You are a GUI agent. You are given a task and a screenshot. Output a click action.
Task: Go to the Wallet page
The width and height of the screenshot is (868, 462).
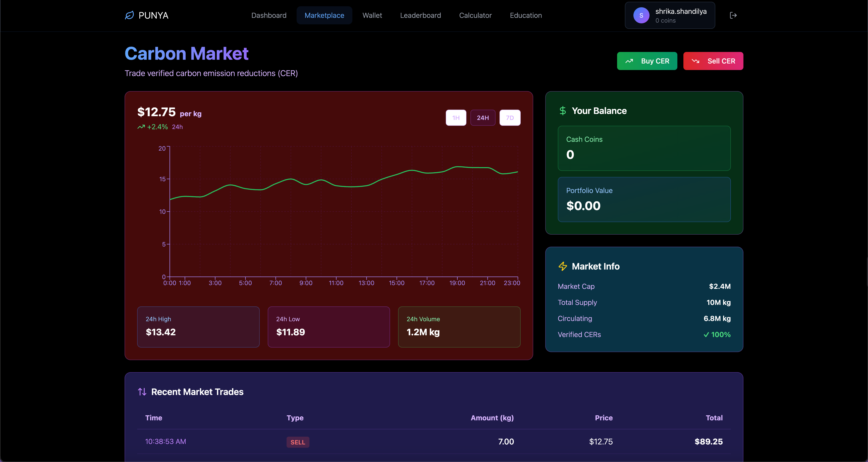click(372, 15)
